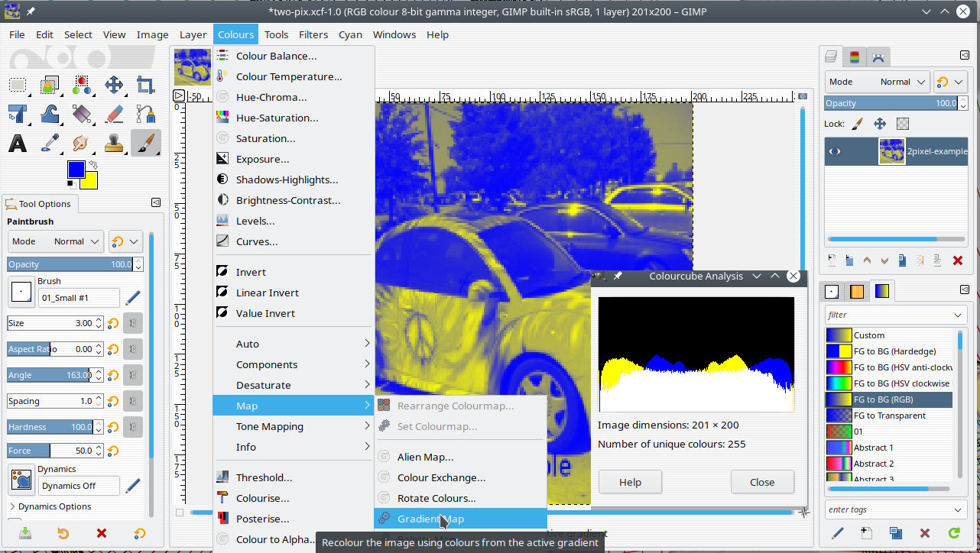Toggle lock alpha channel checkerboard icon
The width and height of the screenshot is (980, 553).
pyautogui.click(x=903, y=123)
